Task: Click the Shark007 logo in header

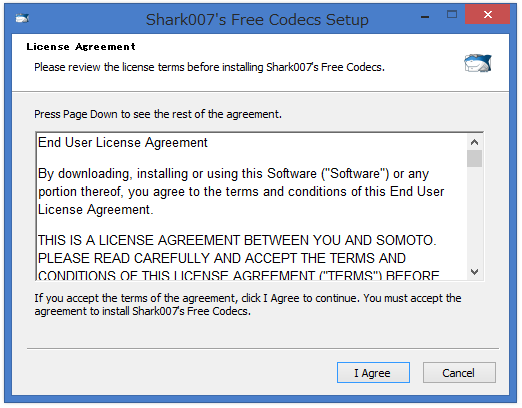Action: [x=478, y=63]
